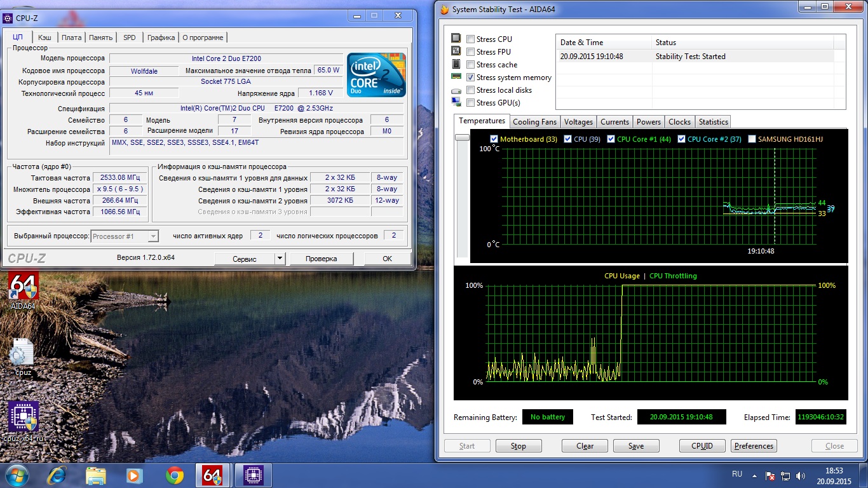Switch to CPU-Z via its taskbar button
This screenshot has width=868, height=488.
[x=254, y=475]
